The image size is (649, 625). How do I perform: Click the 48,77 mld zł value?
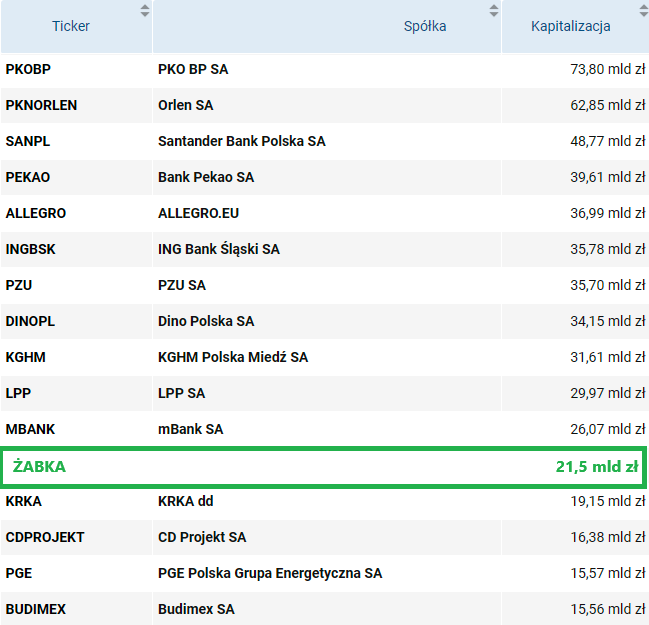pos(608,141)
